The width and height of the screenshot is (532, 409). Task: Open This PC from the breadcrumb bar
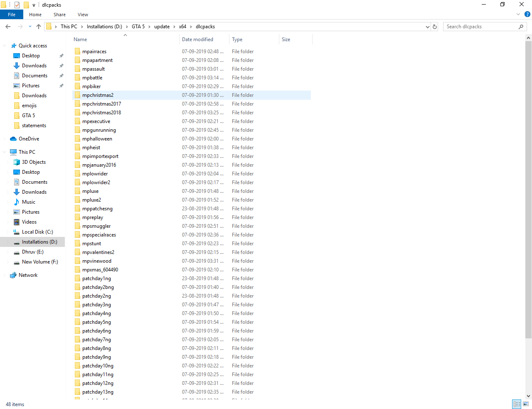tap(69, 26)
